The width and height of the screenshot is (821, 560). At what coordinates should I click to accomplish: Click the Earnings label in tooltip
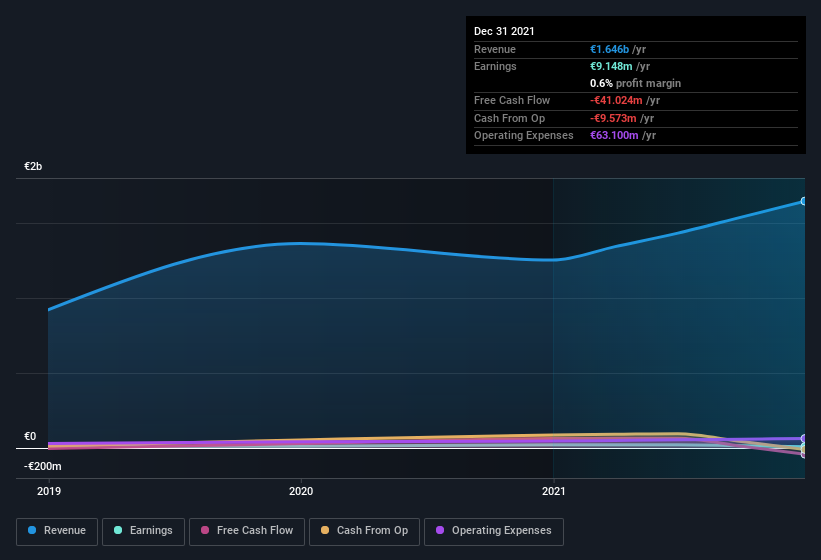(495, 66)
